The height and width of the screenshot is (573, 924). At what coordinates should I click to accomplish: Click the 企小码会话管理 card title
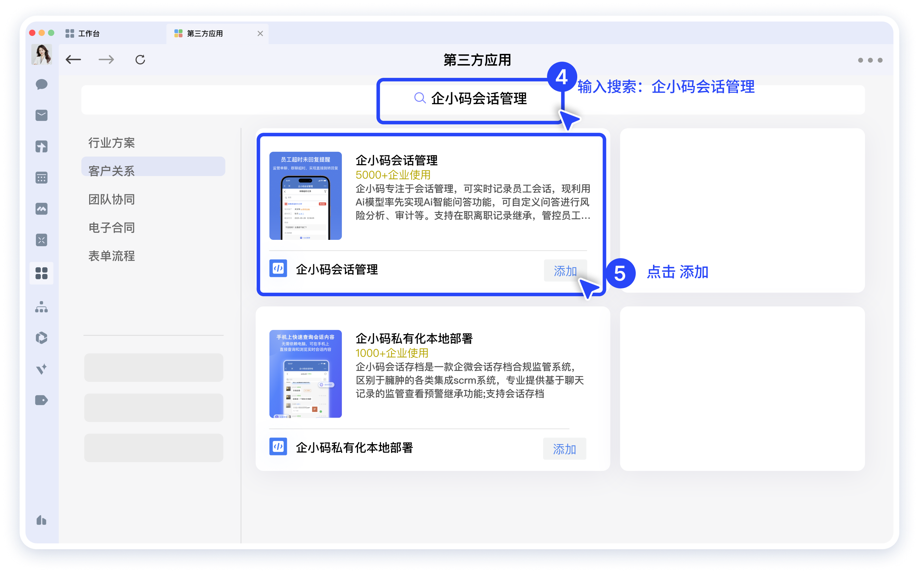pos(396,160)
